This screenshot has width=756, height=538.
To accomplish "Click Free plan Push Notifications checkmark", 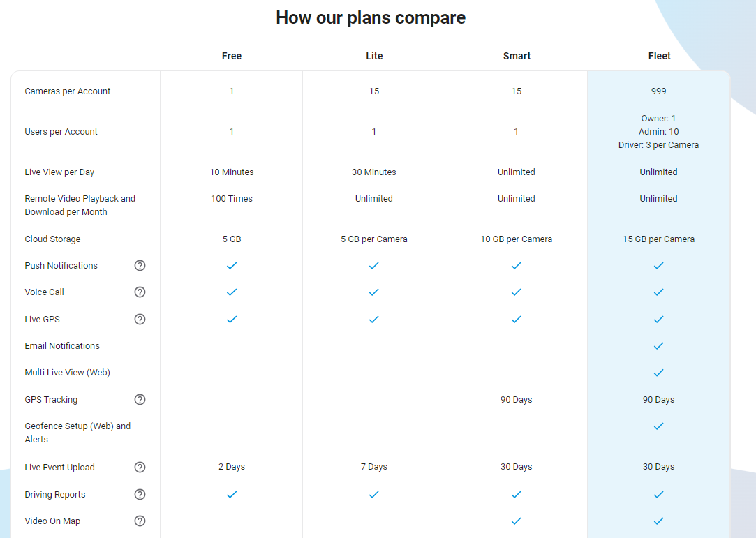I will (232, 266).
